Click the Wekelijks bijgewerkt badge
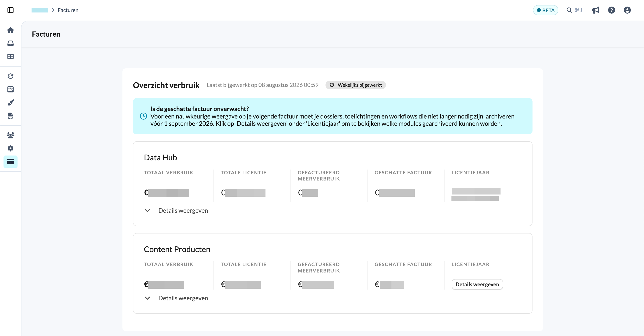 [x=356, y=85]
